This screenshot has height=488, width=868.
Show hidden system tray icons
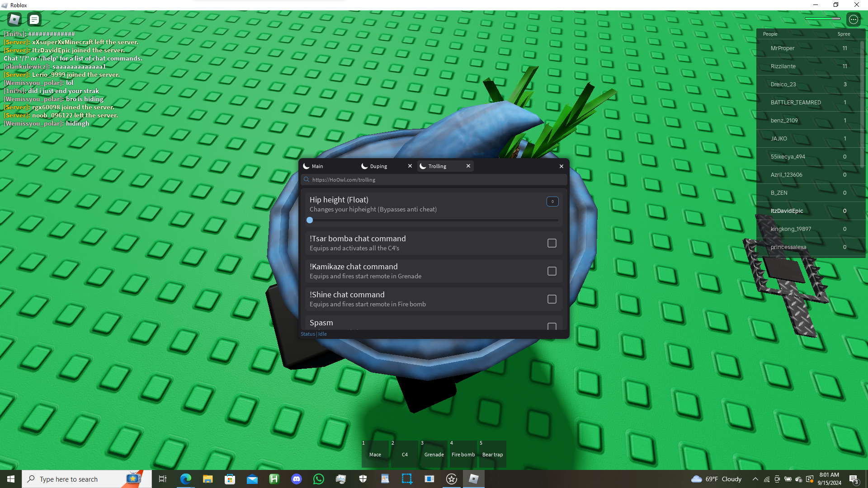(x=755, y=479)
